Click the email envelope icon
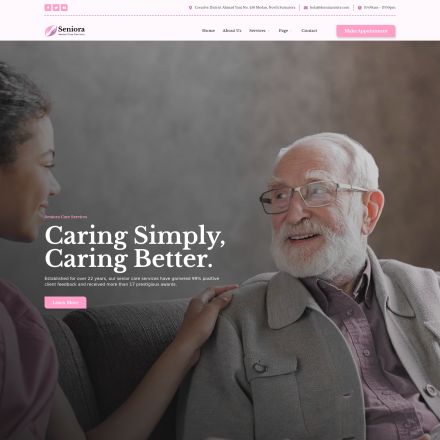This screenshot has height=440, width=440. [x=306, y=8]
